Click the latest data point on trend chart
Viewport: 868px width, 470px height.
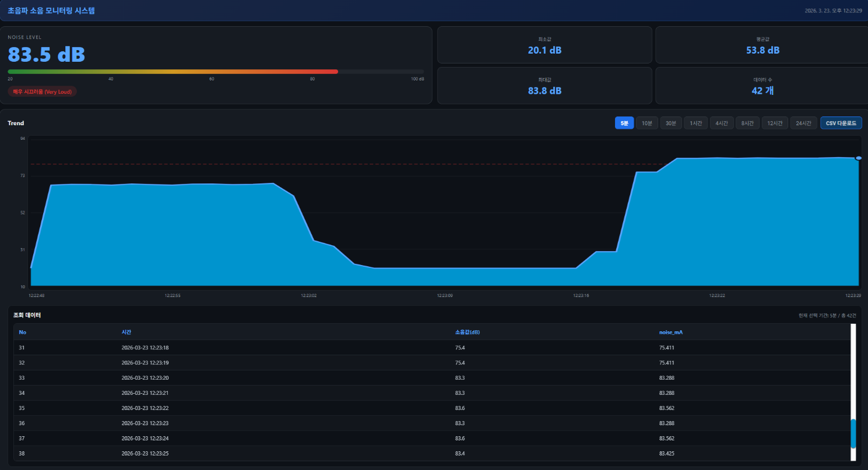coord(858,158)
